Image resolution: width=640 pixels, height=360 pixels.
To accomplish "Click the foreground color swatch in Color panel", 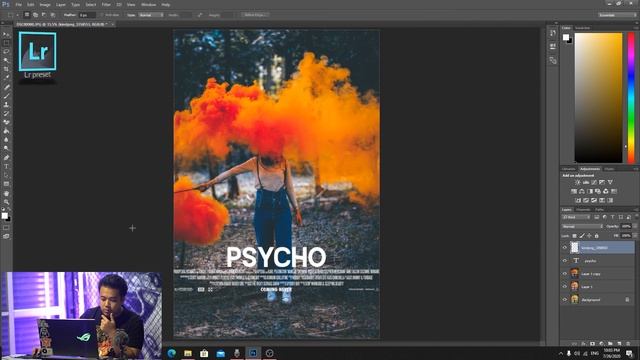I will point(566,38).
